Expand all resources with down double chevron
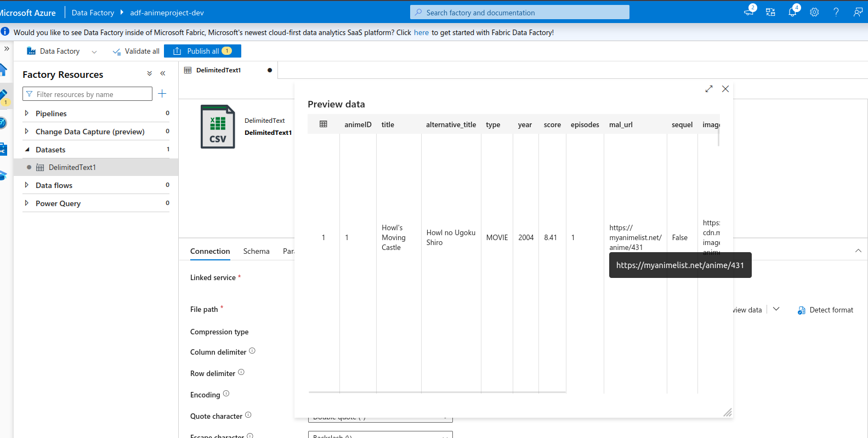This screenshot has width=868, height=438. click(x=150, y=73)
